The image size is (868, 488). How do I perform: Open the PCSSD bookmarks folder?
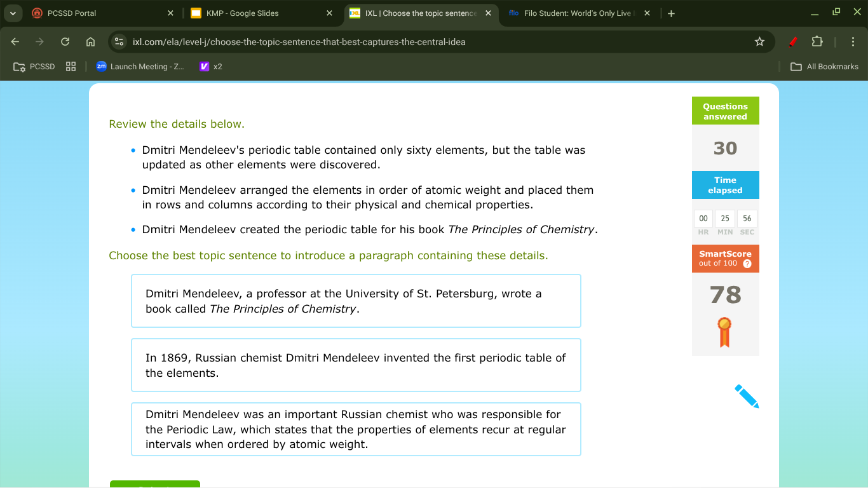coord(33,66)
